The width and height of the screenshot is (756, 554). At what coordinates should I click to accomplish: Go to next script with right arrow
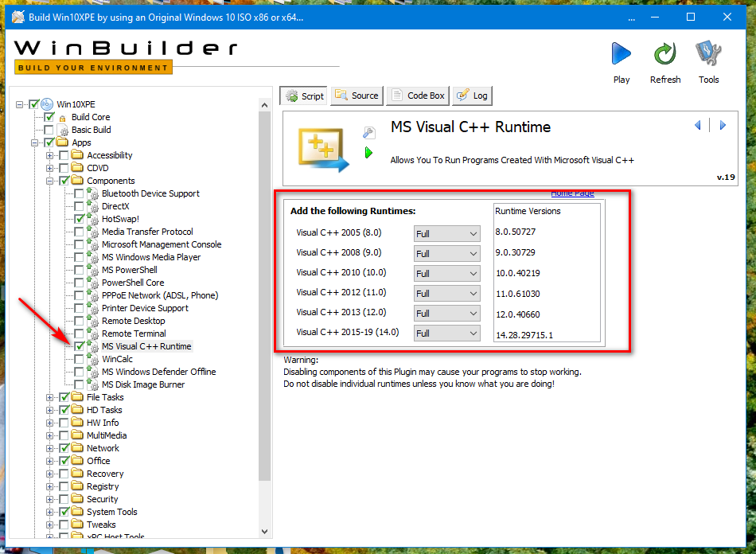tap(723, 125)
